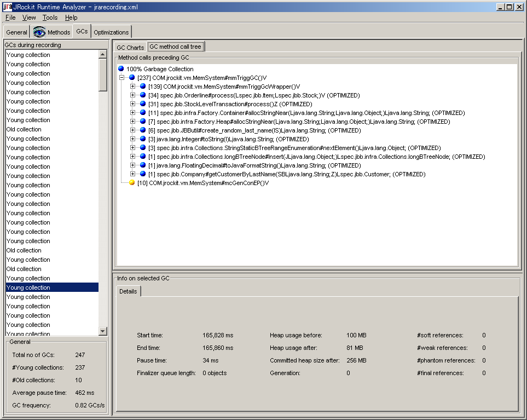Click blue ball icon of mmTriggGcWrapper()V node
This screenshot has height=420, width=527.
click(143, 86)
